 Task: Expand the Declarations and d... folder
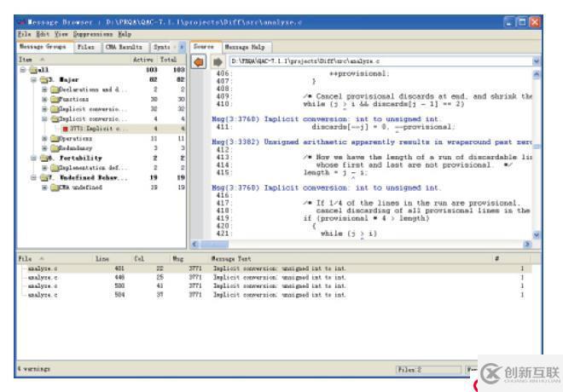(x=44, y=89)
